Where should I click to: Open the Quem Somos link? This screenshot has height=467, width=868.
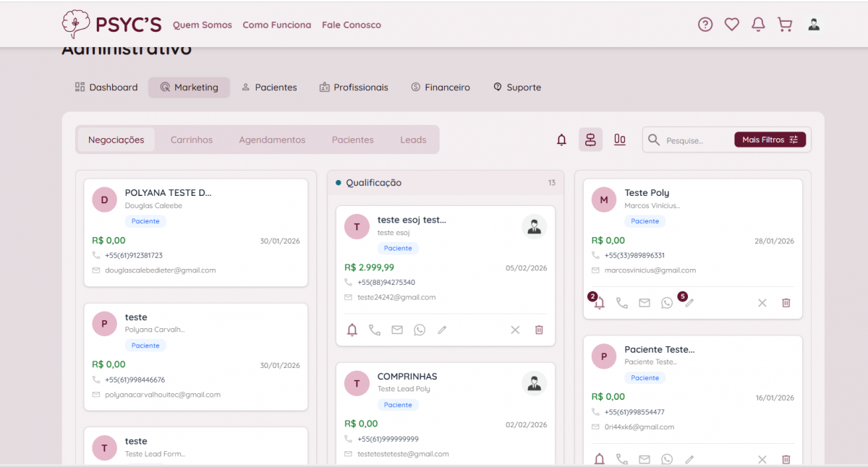point(203,25)
